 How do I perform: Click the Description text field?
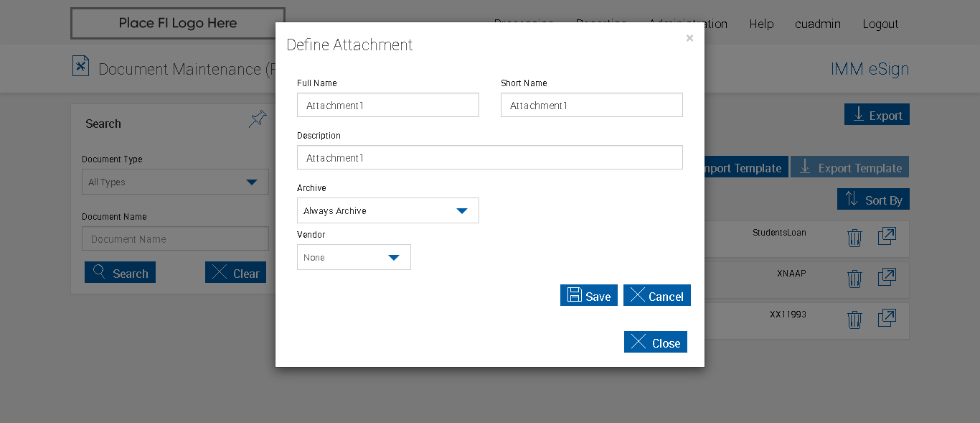[490, 158]
